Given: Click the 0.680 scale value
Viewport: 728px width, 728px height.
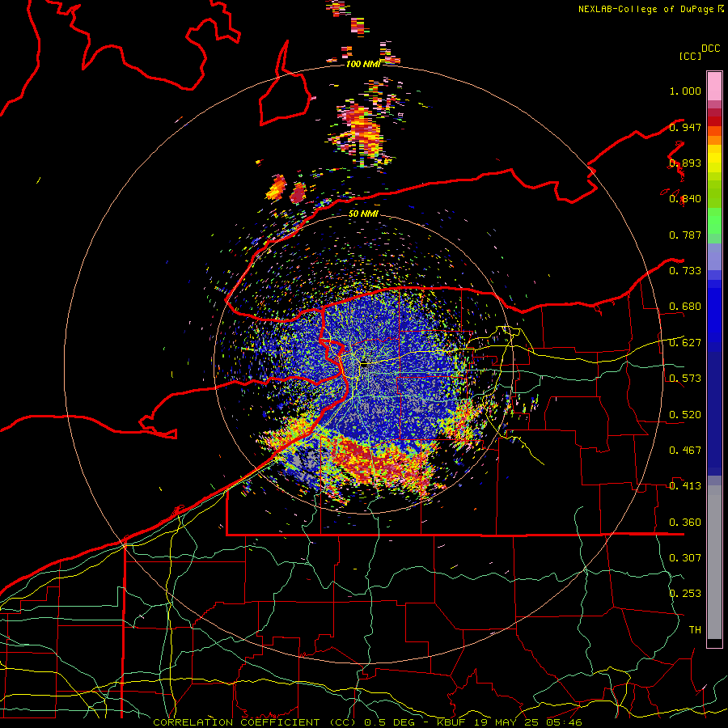Looking at the screenshot, I should (685, 307).
